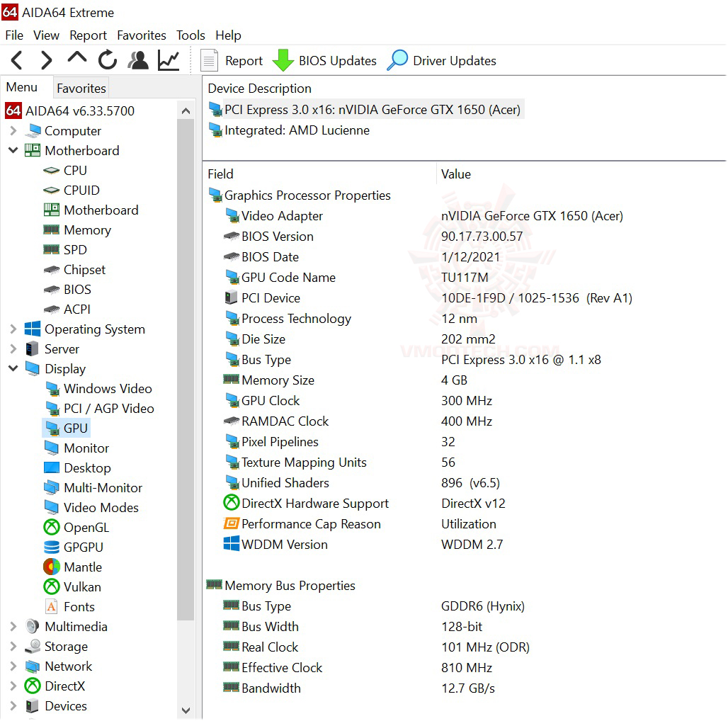Screen dimensions: 728x721
Task: Select the Vulkan tree item
Action: (x=82, y=587)
